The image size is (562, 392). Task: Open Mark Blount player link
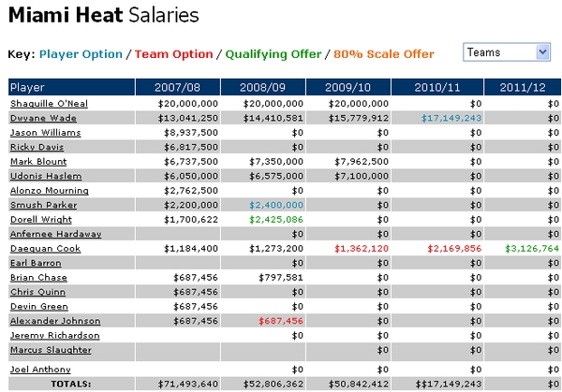38,162
